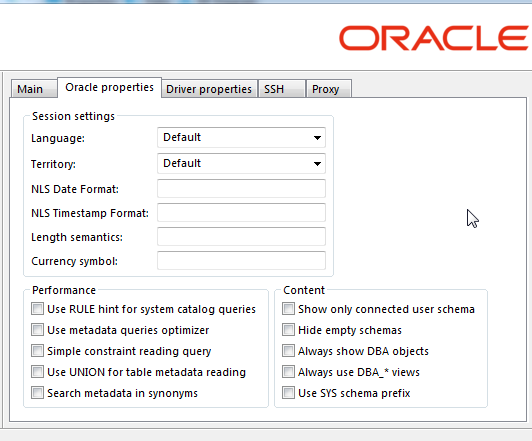Focus the Length semantics field
Image resolution: width=532 pixels, height=441 pixels.
click(x=241, y=237)
